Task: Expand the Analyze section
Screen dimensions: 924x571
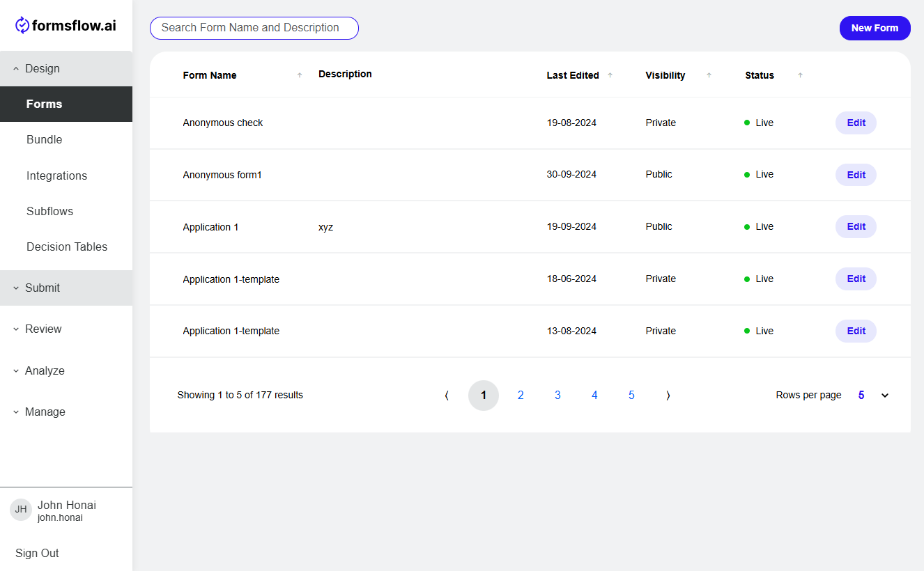Action: [66, 370]
